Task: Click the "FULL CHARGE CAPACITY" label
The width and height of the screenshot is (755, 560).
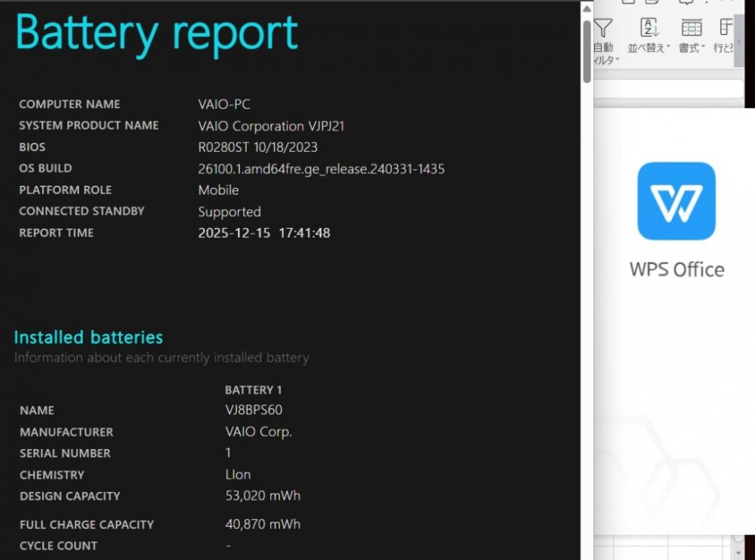Action: tap(87, 525)
